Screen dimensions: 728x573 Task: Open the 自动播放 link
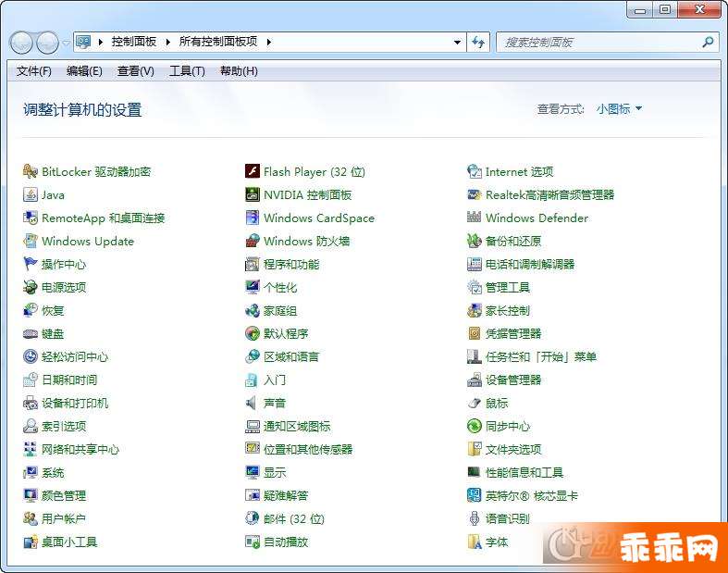click(x=286, y=542)
